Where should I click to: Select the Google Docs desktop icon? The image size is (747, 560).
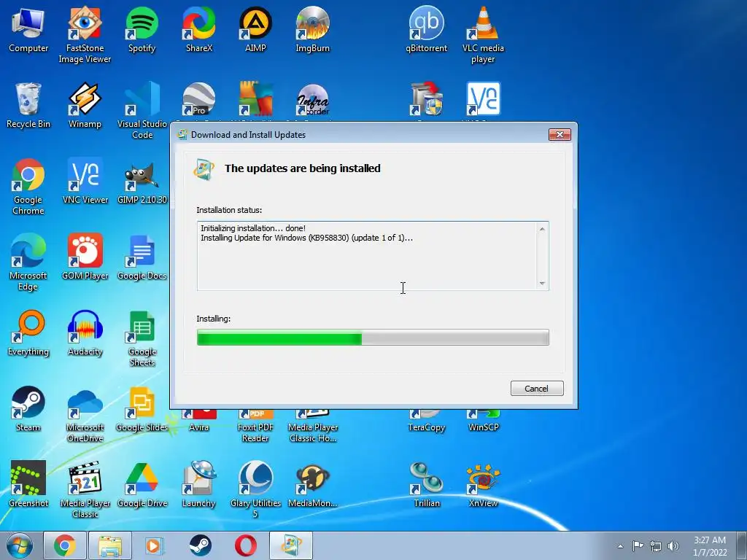click(142, 257)
